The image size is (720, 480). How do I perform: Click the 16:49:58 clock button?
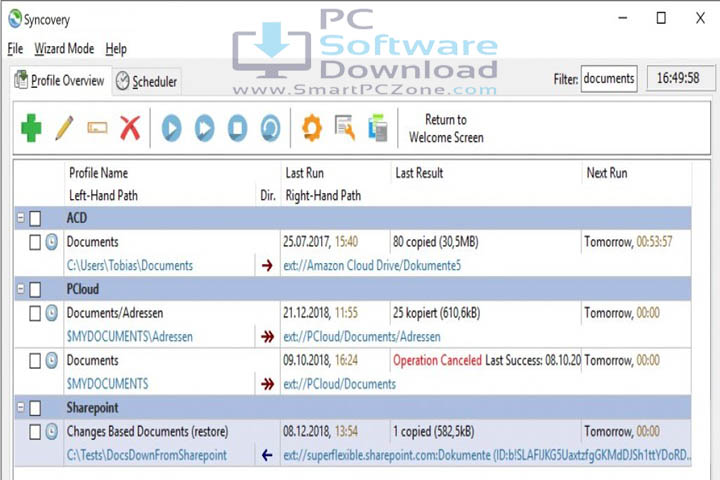click(x=679, y=78)
